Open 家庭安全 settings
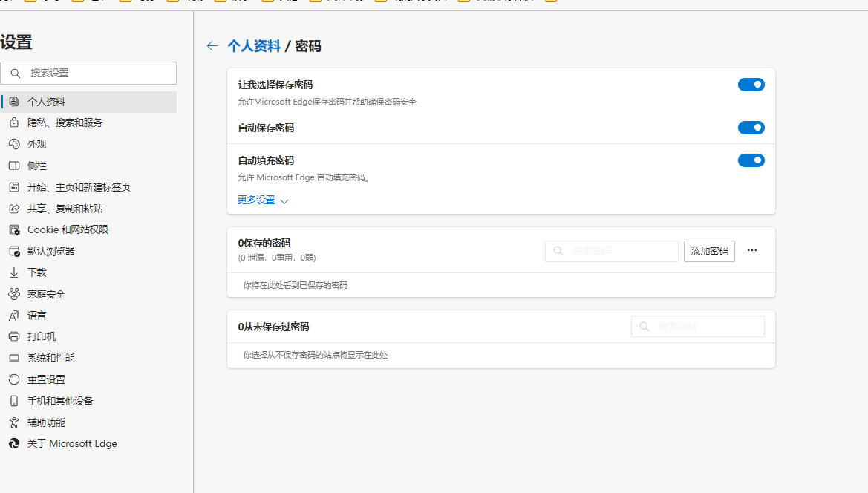This screenshot has height=493, width=868. click(x=88, y=294)
